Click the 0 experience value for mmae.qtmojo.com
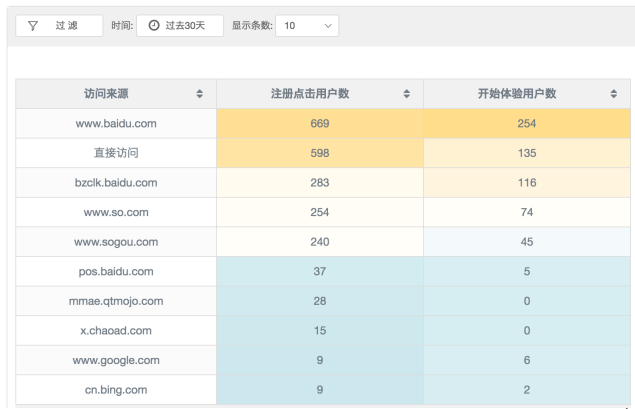This screenshot has width=635, height=409. (x=527, y=301)
